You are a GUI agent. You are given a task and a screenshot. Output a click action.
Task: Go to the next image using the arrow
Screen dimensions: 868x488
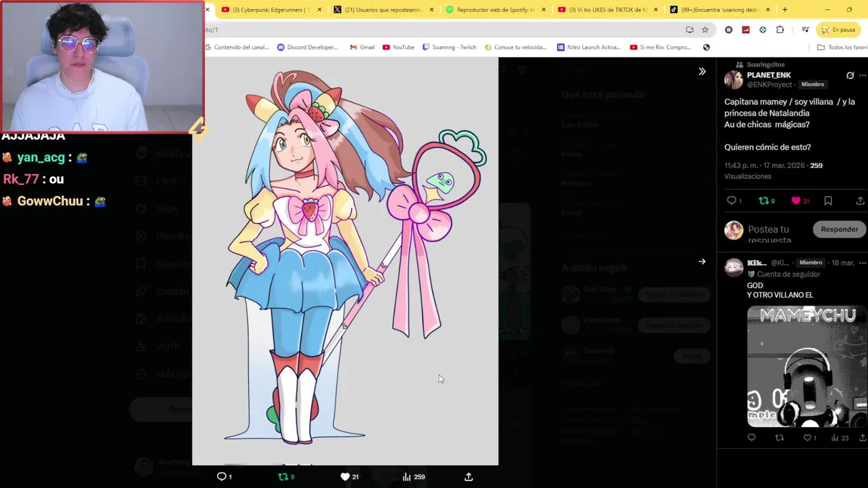pos(702,262)
